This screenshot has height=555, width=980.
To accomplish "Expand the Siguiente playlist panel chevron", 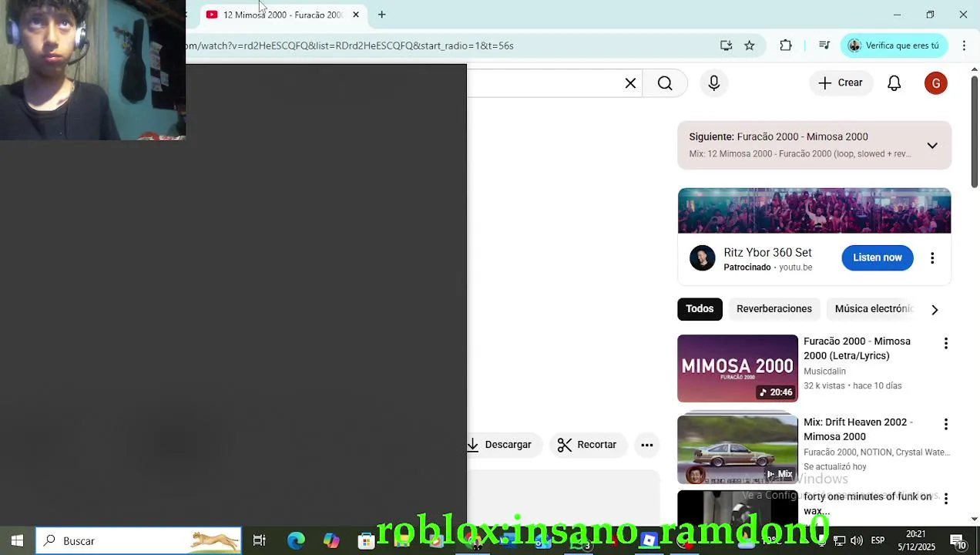I will tap(932, 146).
